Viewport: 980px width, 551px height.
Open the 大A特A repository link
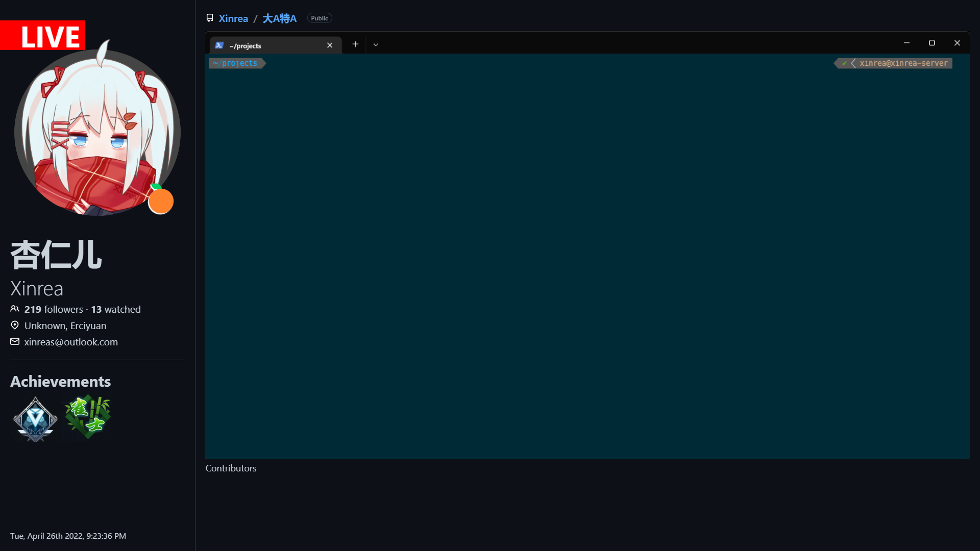point(279,18)
